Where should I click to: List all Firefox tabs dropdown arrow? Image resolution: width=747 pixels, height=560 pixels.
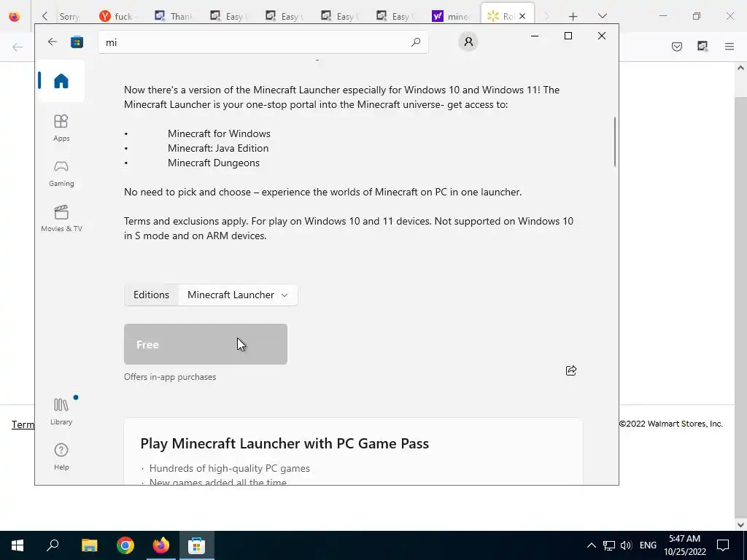[x=602, y=16]
